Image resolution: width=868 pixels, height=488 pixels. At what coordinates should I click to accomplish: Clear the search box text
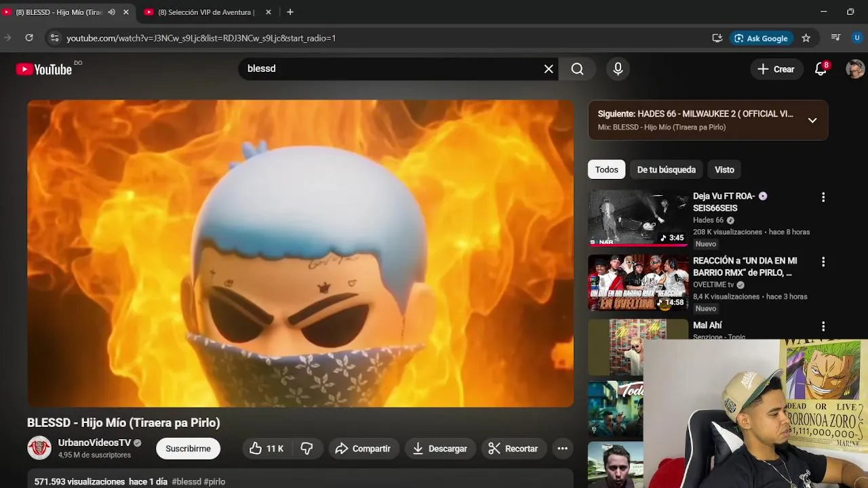549,69
